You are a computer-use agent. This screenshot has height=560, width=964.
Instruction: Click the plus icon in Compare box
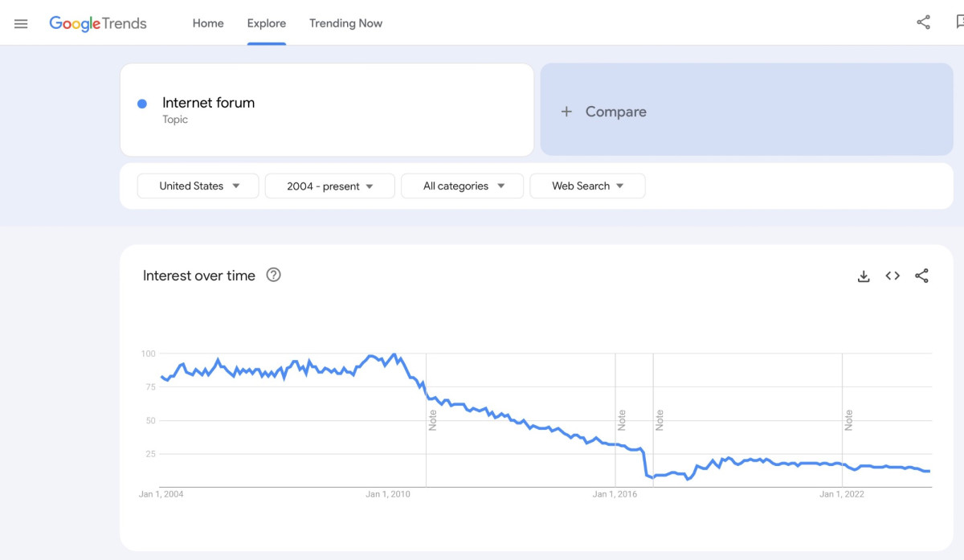coord(566,112)
